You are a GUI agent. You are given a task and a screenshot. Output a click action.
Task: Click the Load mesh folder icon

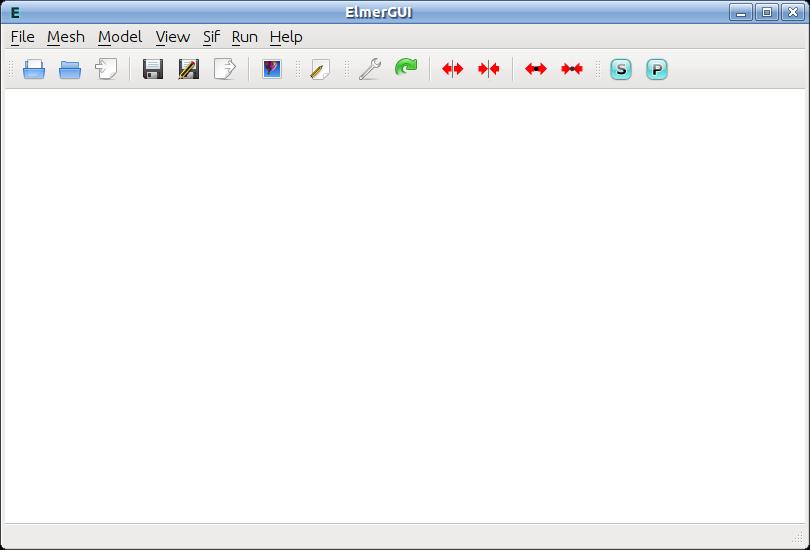click(70, 69)
